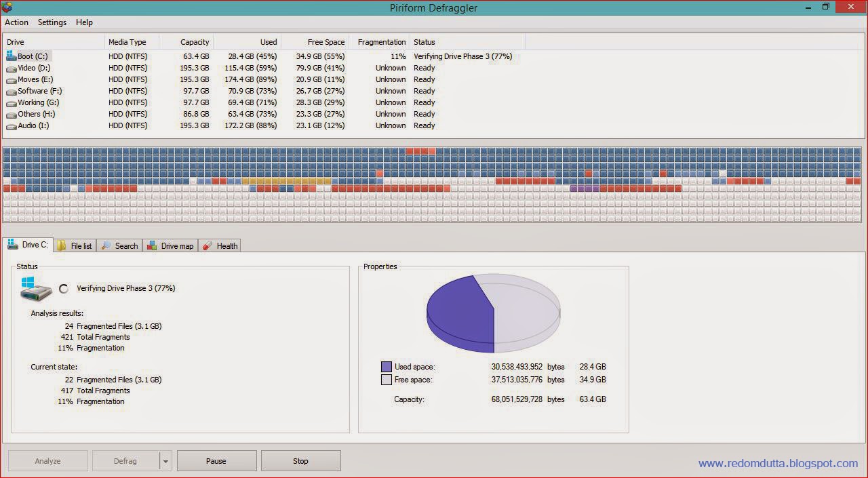This screenshot has width=868, height=478.
Task: Click the 'Unknown' fragmentation cell for Software (F:)
Action: coord(391,91)
